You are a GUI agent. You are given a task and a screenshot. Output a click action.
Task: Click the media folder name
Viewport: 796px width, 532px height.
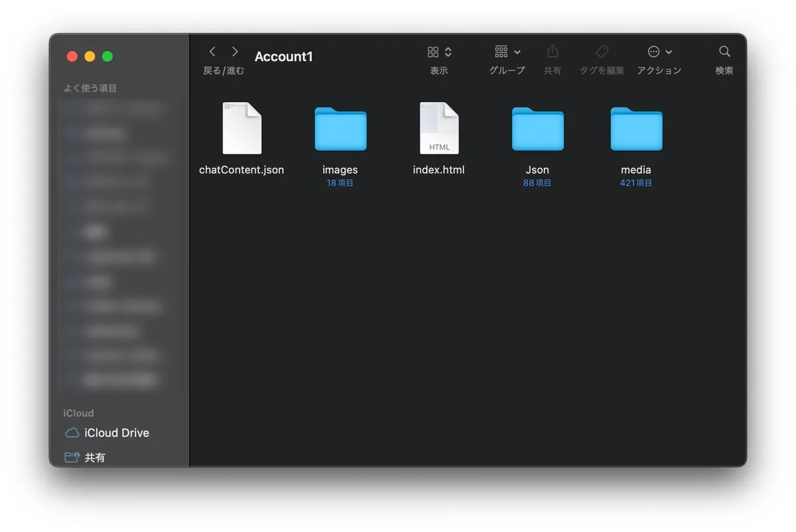[636, 170]
